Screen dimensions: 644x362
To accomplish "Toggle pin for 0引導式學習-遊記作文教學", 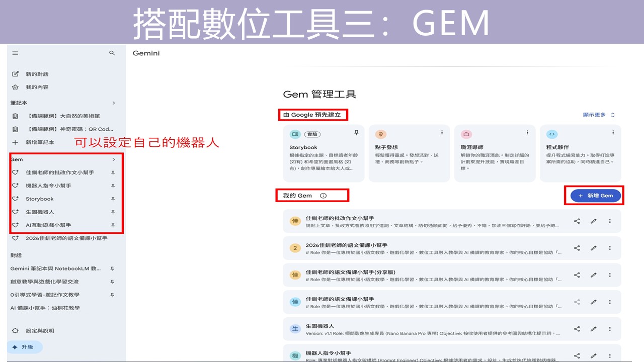I will click(x=112, y=295).
